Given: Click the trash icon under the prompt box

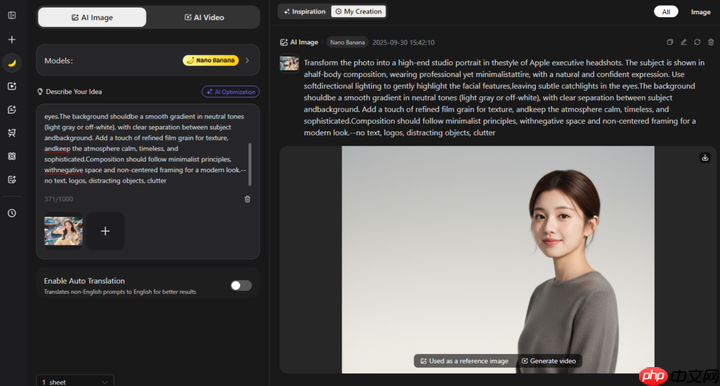Looking at the screenshot, I should coord(248,199).
